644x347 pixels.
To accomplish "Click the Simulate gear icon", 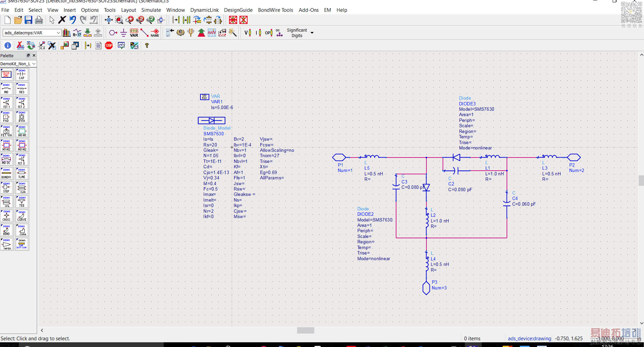I will 181,33.
